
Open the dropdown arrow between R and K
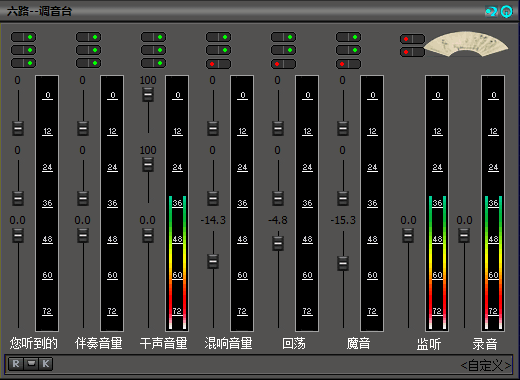pos(31,364)
